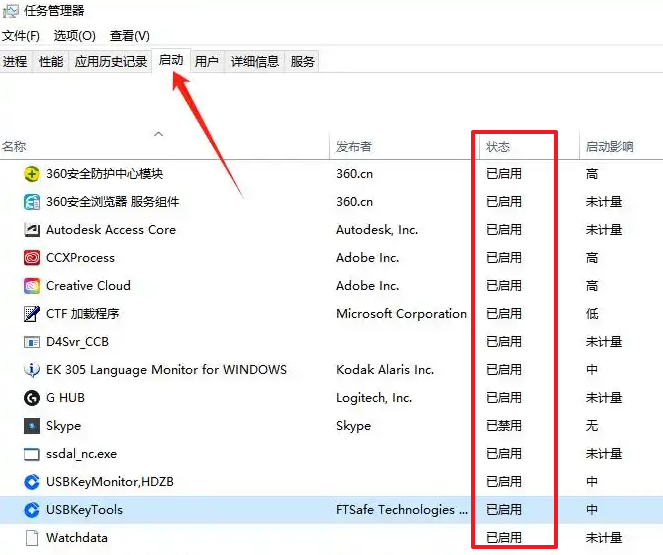Sort by the 启动影响 column header
Viewport: 663px width, 555px height.
pos(609,147)
